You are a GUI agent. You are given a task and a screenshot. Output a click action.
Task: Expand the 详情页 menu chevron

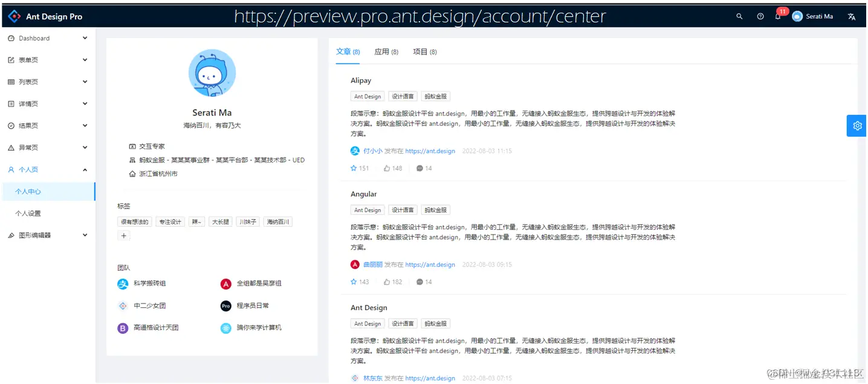pos(85,104)
